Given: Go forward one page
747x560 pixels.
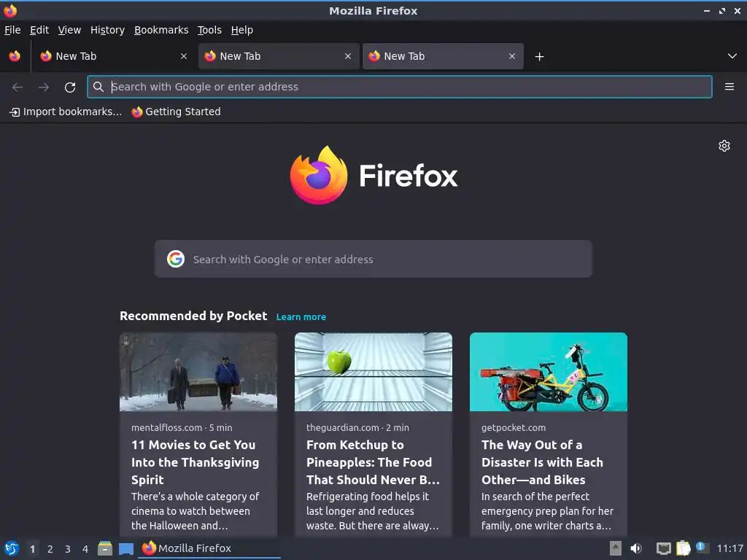Looking at the screenshot, I should tap(43, 87).
